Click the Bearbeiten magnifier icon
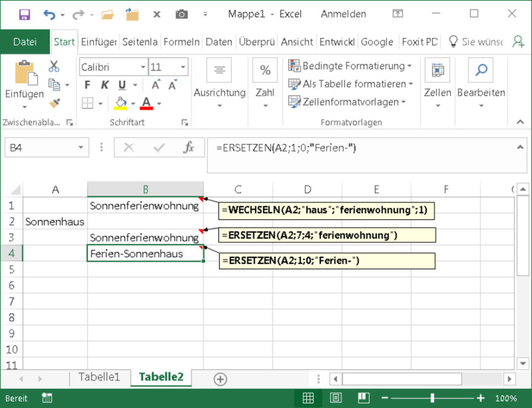The width and height of the screenshot is (532, 408). [481, 70]
